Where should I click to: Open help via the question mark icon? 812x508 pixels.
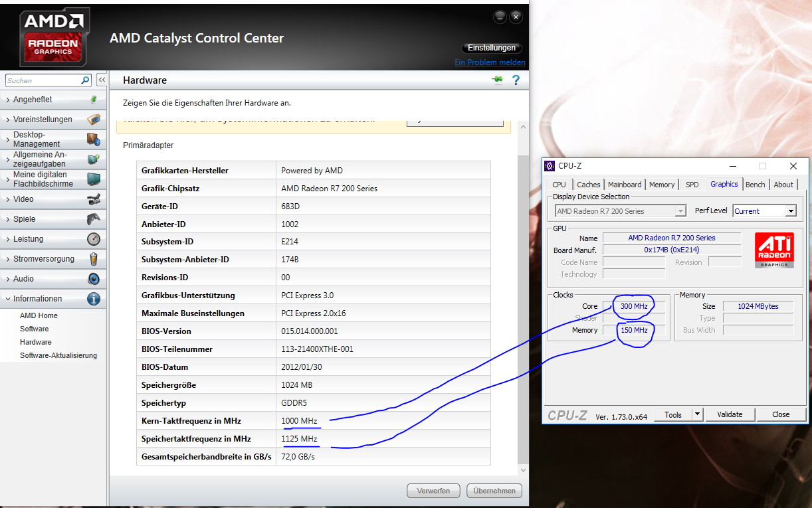(x=516, y=80)
